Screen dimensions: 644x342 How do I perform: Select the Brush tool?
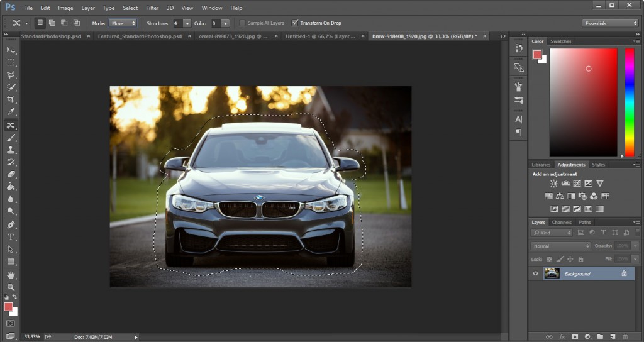pyautogui.click(x=11, y=138)
